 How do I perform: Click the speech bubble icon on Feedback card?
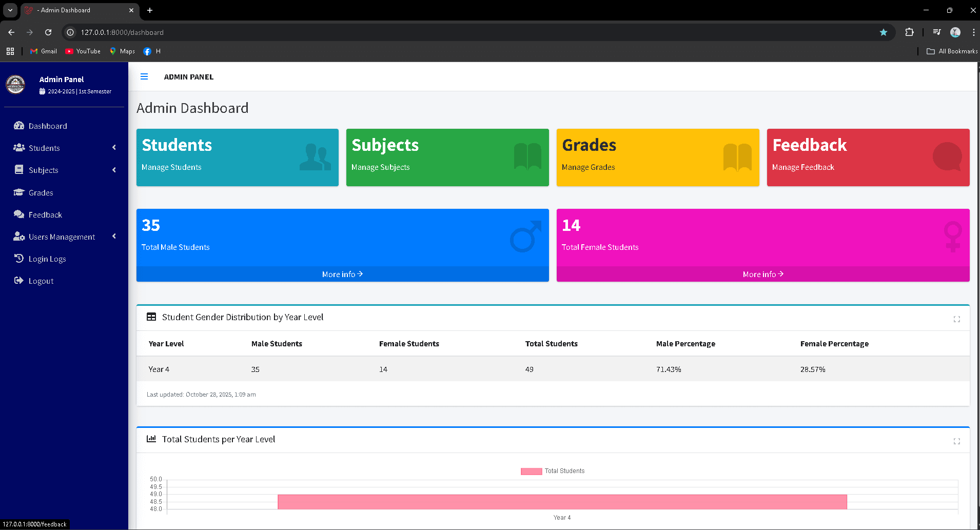point(947,157)
